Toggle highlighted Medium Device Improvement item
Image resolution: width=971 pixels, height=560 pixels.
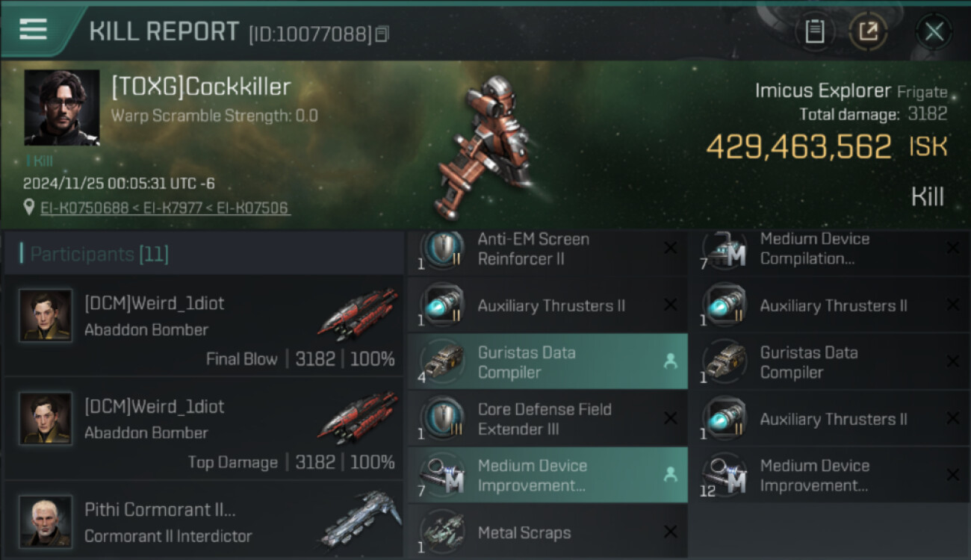click(x=547, y=475)
